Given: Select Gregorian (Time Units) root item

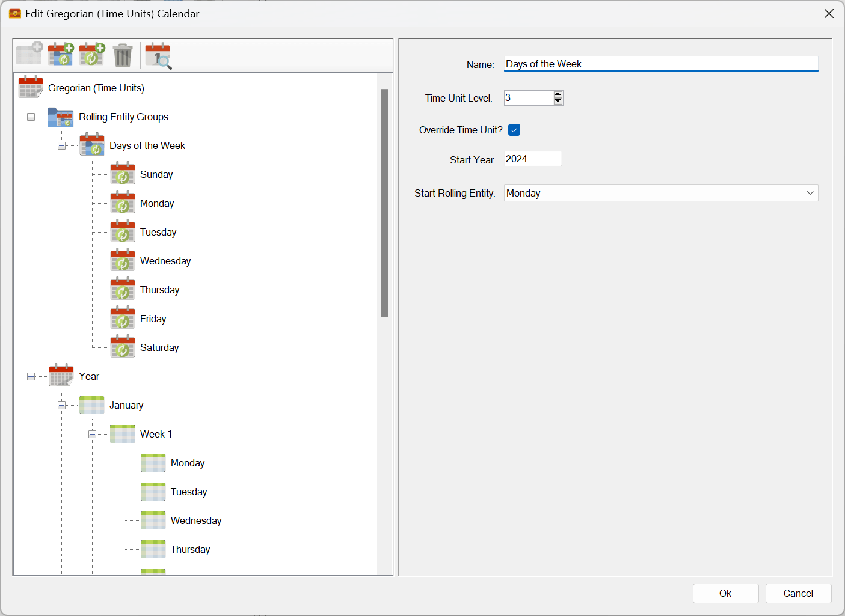Looking at the screenshot, I should (96, 88).
